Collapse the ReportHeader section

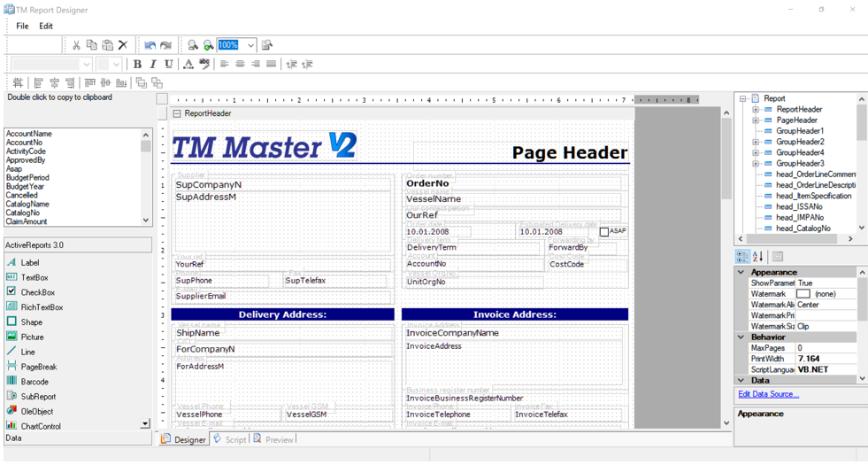click(177, 113)
